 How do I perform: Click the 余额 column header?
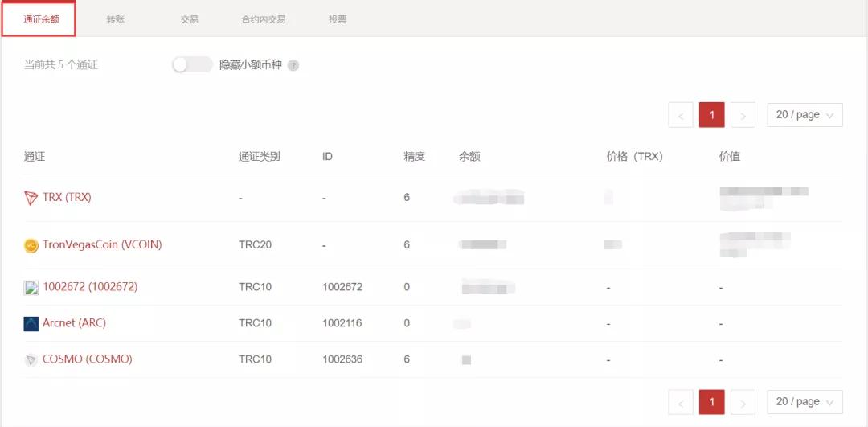[469, 157]
